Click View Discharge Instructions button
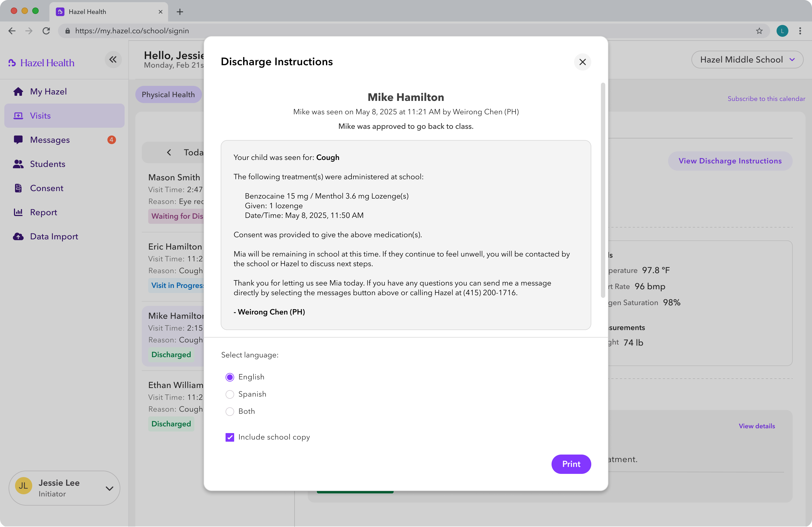This screenshot has height=527, width=812. [730, 161]
